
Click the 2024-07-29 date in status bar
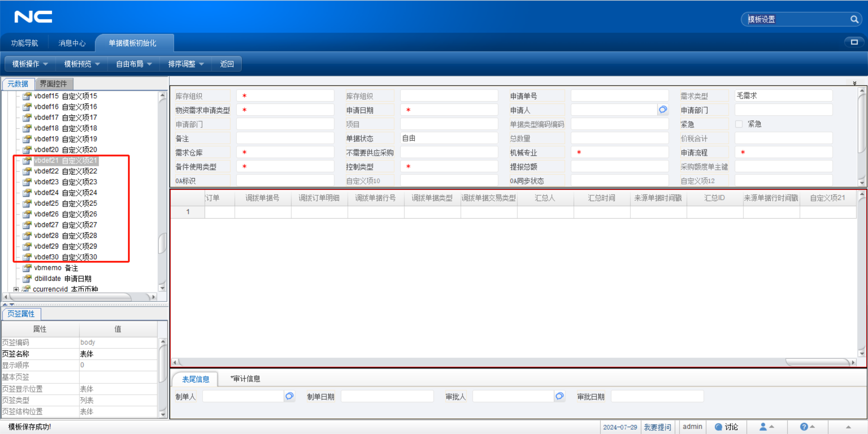pos(620,427)
